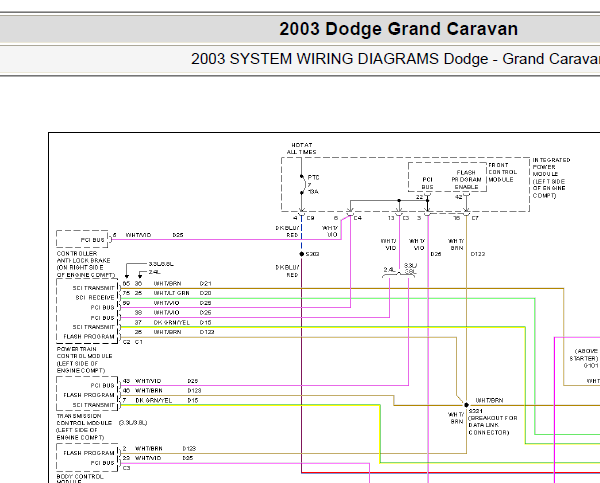Click "PCI BUS" inside Front Control Module
This screenshot has width=600, height=483.
[x=427, y=183]
